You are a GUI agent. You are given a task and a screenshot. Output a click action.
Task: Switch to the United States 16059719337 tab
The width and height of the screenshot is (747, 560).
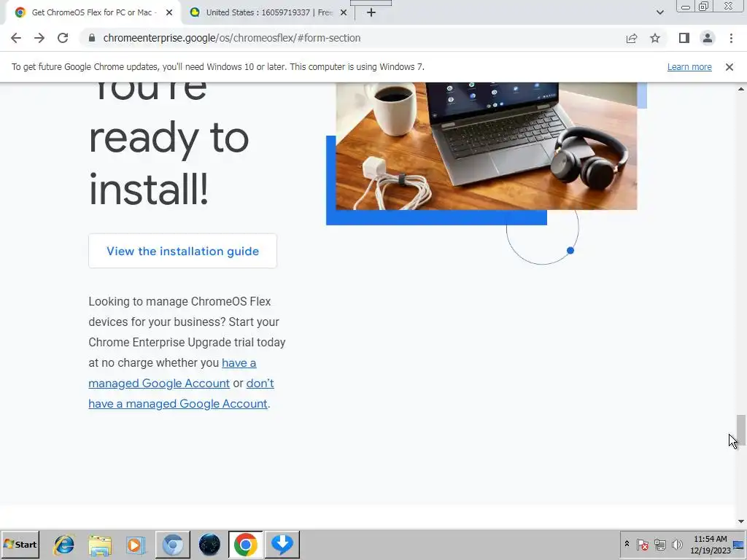[x=268, y=13]
